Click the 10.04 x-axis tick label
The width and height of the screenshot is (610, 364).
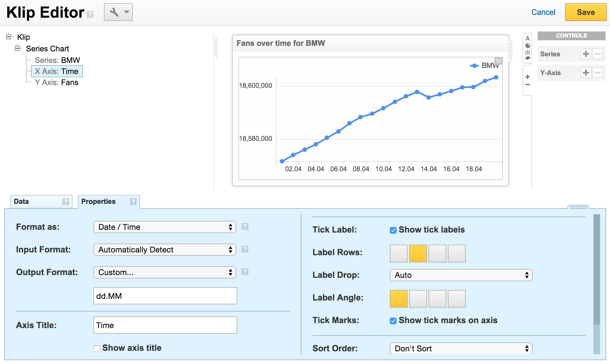[384, 169]
